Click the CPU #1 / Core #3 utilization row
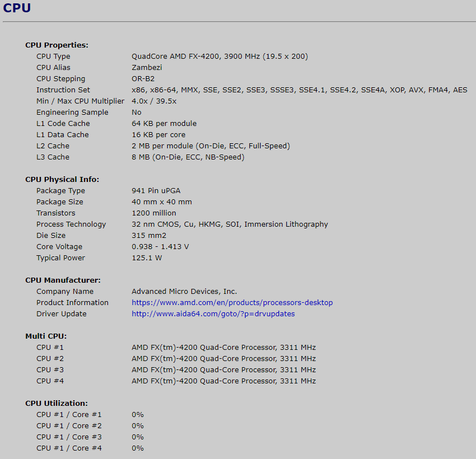The image size is (476, 459). pos(90,437)
